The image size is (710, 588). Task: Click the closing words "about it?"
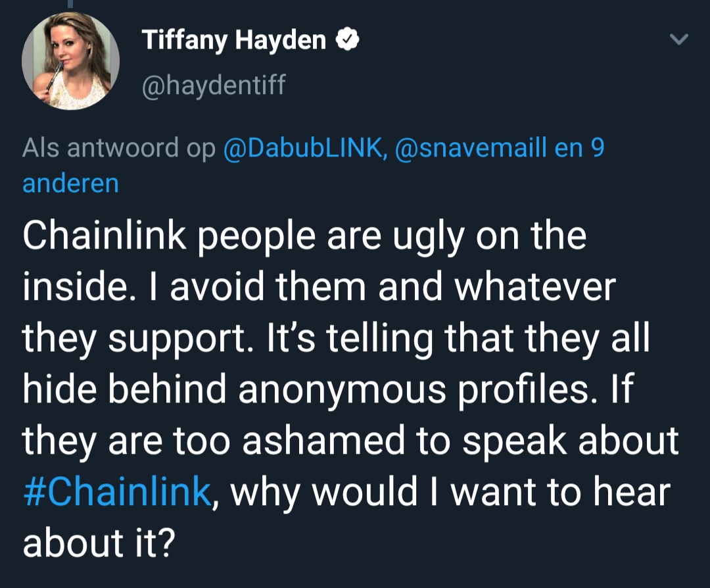pos(99,544)
